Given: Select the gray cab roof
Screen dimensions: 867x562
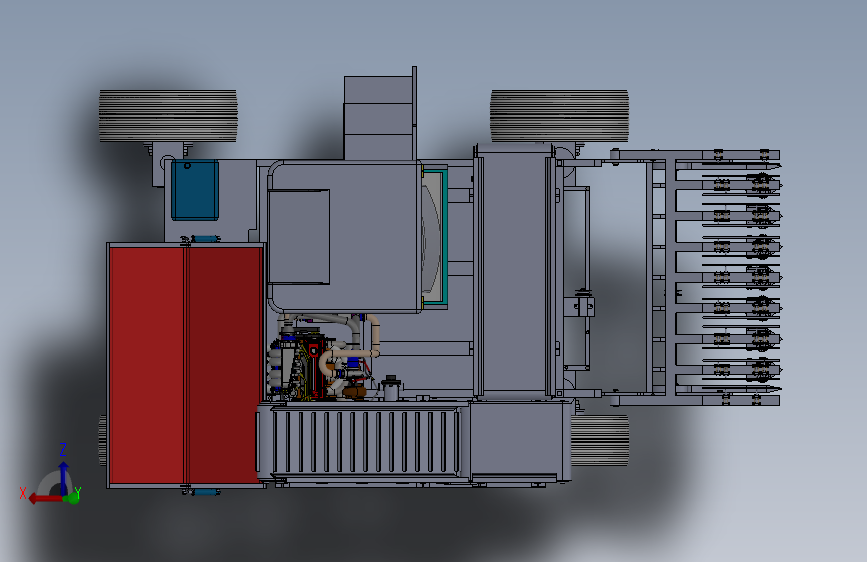Looking at the screenshot, I should click(344, 237).
